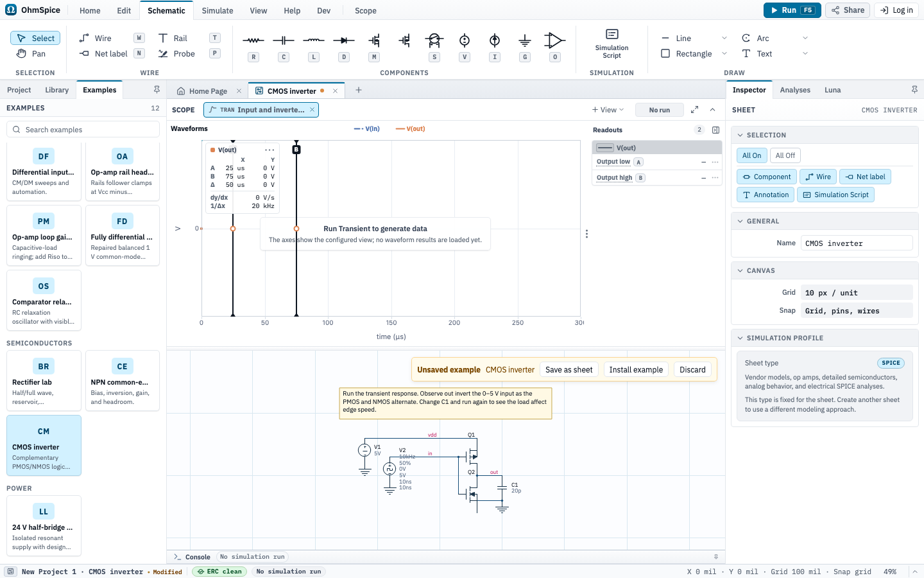Toggle the Net label selection filter
Viewport: 924px width, 578px height.
click(x=865, y=177)
